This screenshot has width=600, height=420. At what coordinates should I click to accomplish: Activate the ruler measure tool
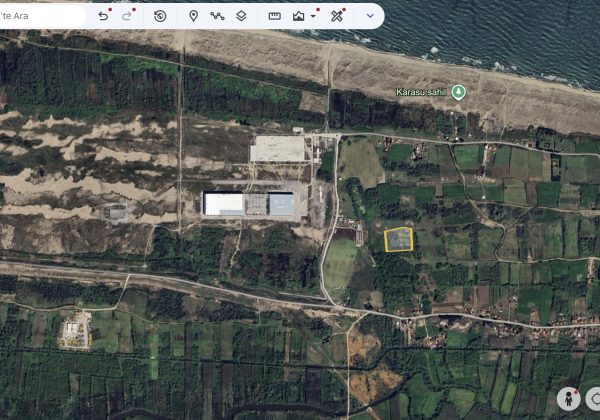tap(275, 16)
